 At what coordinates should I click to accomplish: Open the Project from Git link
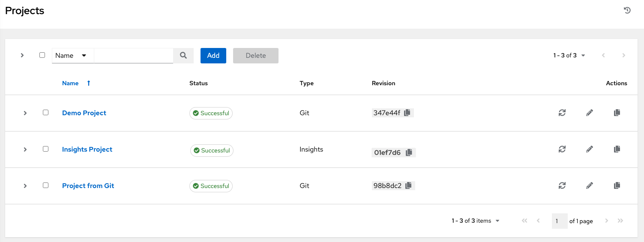(88, 185)
